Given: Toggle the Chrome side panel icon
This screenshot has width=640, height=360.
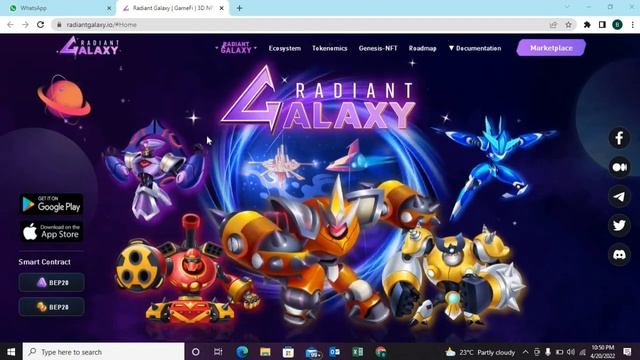Looking at the screenshot, I should [602, 25].
